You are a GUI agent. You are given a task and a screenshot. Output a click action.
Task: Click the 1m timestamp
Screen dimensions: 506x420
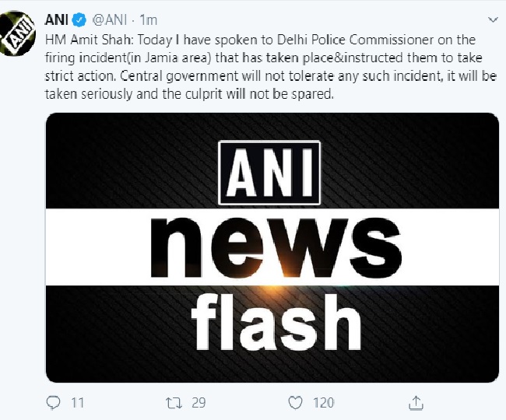[150, 19]
